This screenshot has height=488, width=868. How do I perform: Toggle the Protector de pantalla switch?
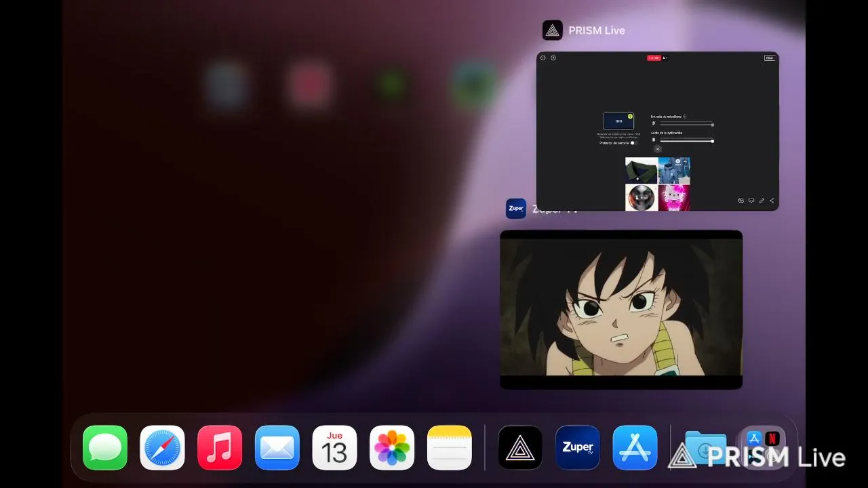pos(633,143)
